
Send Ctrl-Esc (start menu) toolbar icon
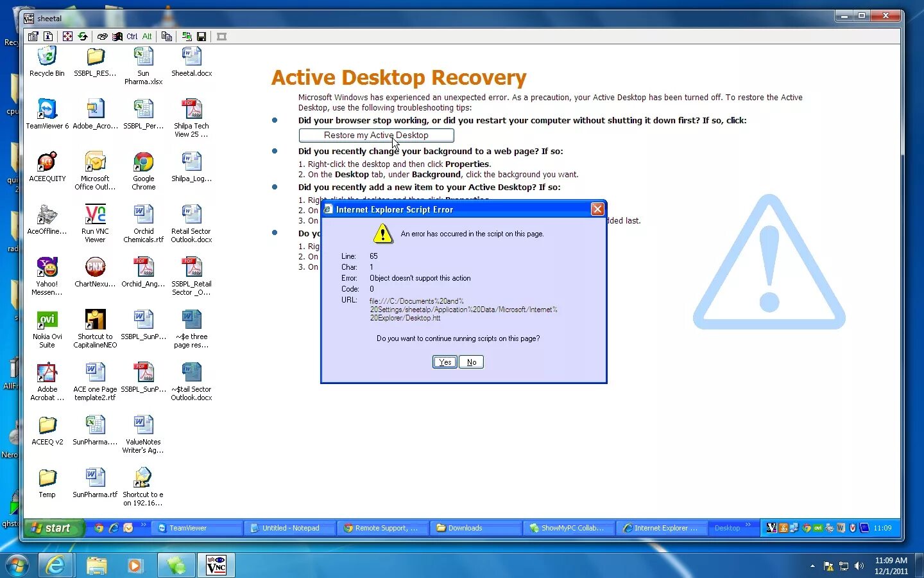click(117, 37)
